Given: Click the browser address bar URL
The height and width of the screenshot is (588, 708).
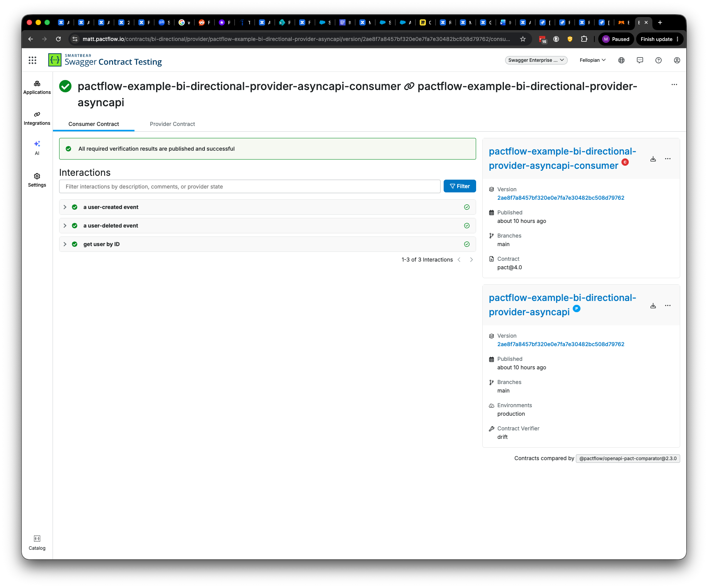Looking at the screenshot, I should (296, 39).
